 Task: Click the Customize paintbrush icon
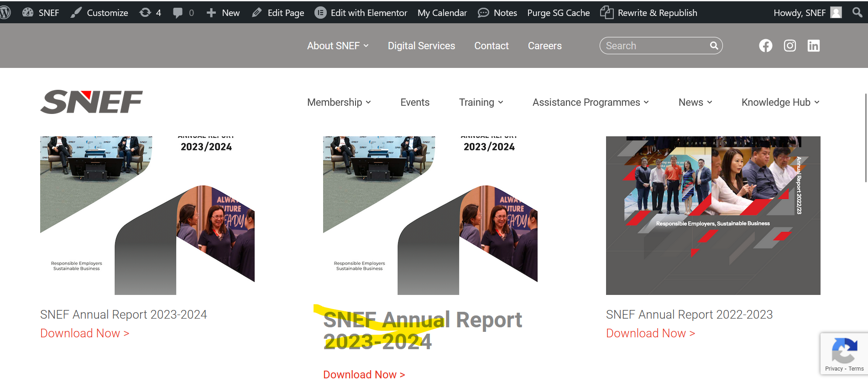click(x=76, y=13)
